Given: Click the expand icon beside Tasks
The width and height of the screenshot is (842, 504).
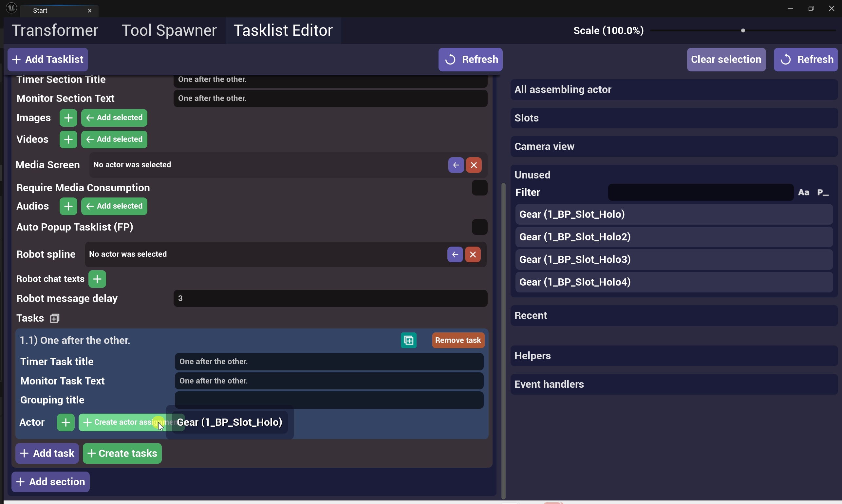Looking at the screenshot, I should point(54,318).
